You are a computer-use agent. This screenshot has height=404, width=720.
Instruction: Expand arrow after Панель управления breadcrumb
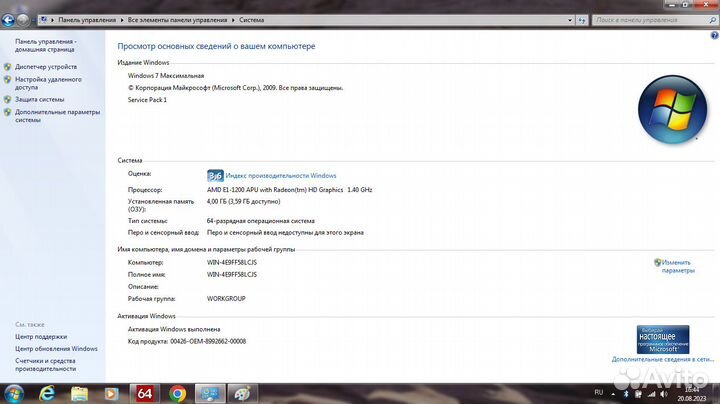coord(122,20)
